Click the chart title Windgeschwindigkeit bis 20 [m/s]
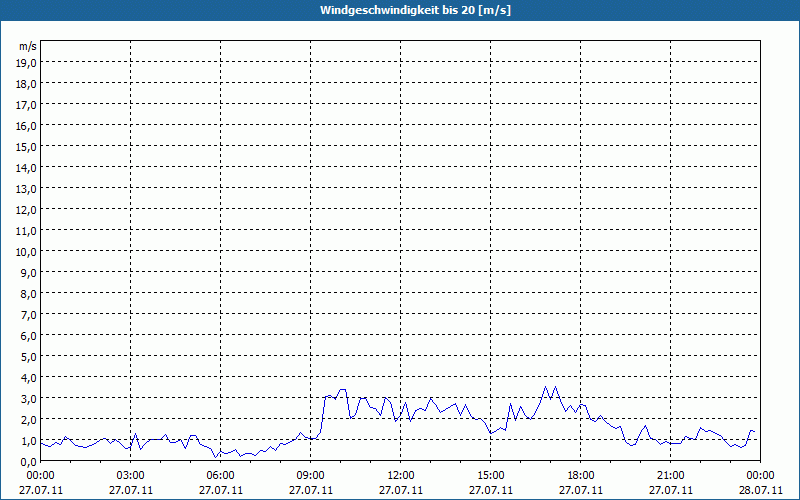Image resolution: width=800 pixels, height=500 pixels. pyautogui.click(x=415, y=10)
